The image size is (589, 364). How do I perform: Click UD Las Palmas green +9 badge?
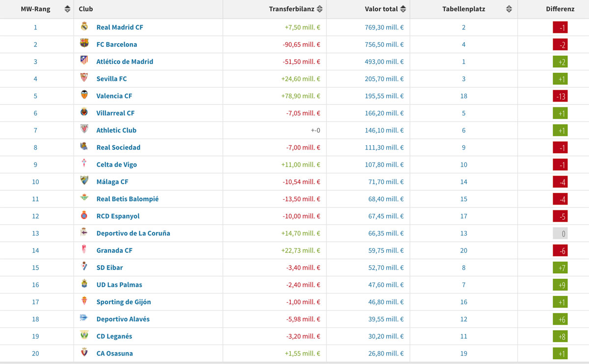560,285
